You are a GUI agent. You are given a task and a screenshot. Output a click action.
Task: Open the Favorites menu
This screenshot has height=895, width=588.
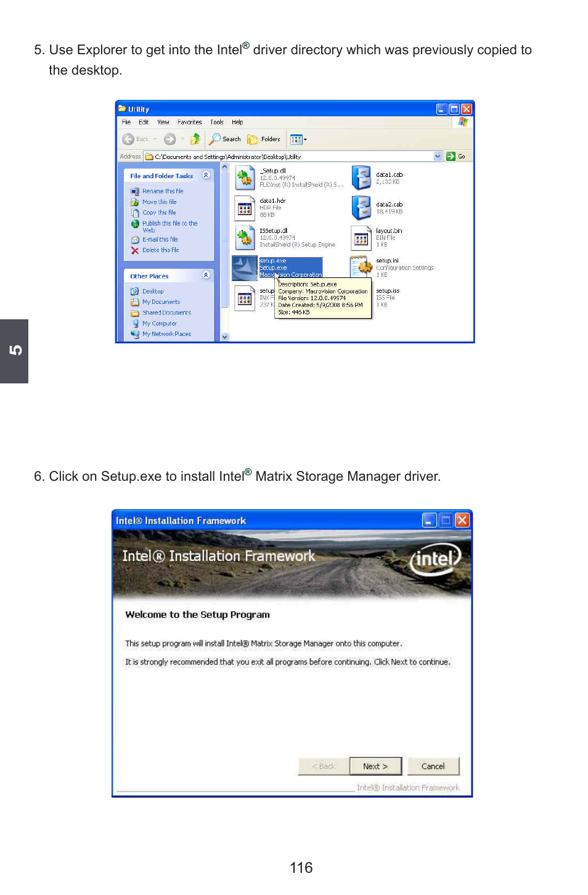[190, 122]
